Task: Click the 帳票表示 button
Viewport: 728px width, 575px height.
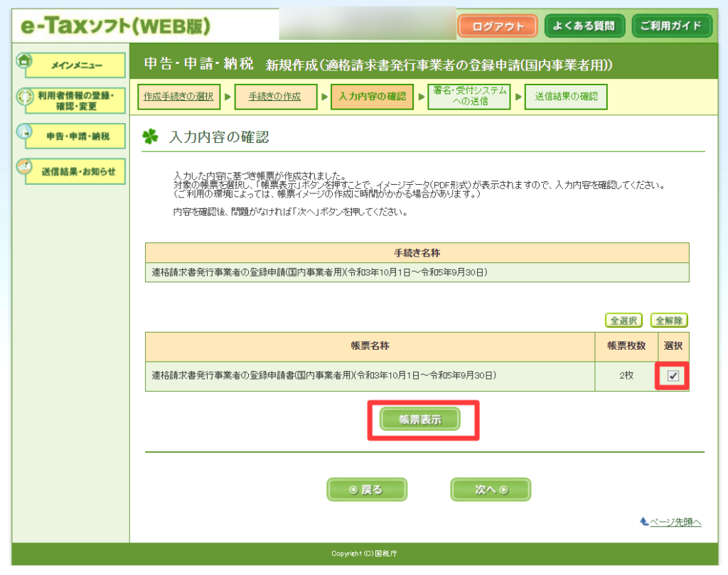Action: [x=420, y=419]
